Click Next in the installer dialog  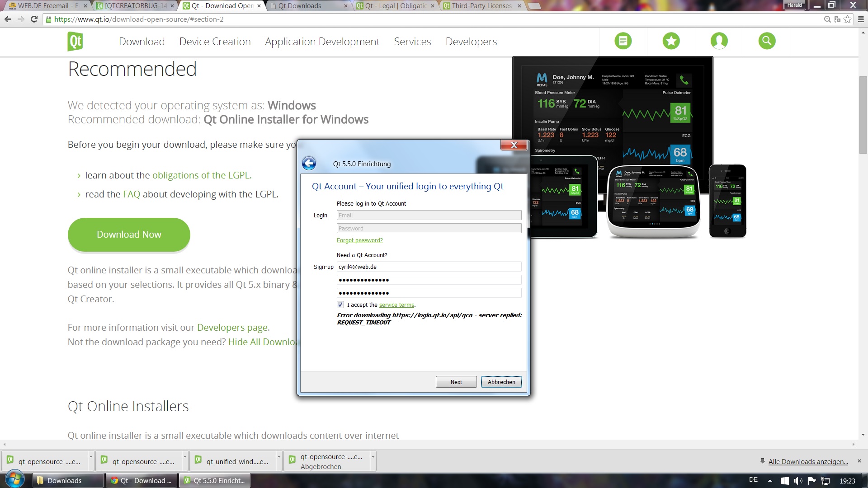[x=456, y=382]
